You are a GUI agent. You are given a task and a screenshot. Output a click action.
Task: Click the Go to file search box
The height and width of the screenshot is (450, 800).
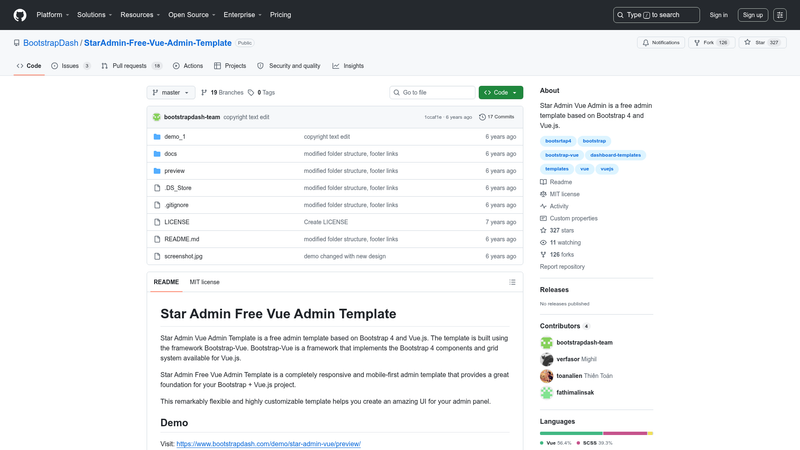click(432, 92)
